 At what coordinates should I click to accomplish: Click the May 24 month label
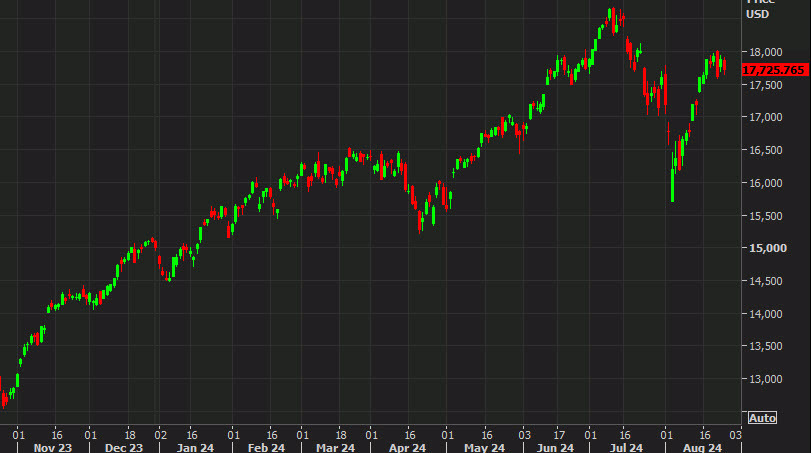[x=484, y=447]
